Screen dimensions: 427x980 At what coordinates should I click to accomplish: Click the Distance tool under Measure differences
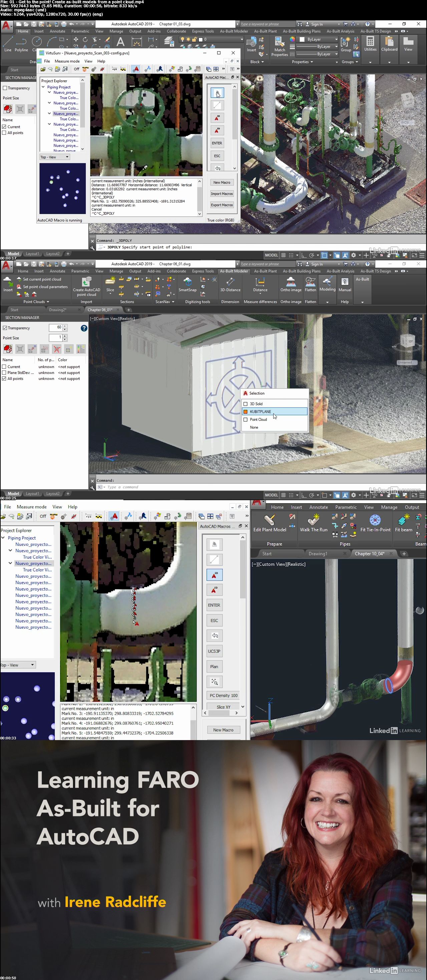(x=260, y=284)
